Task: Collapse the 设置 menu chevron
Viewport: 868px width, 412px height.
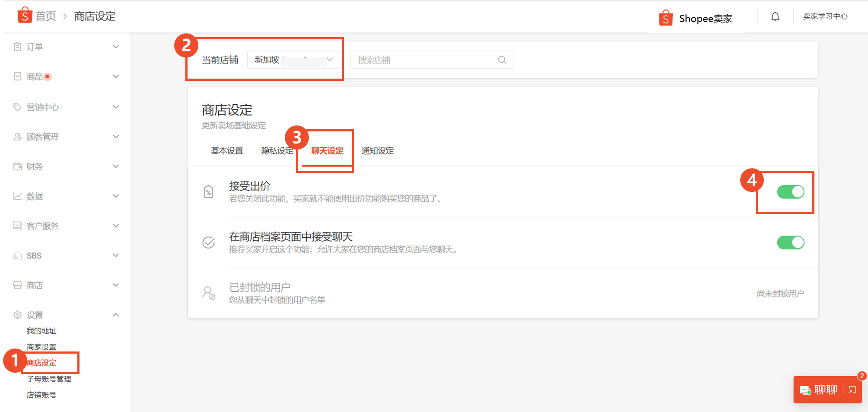Action: [116, 315]
